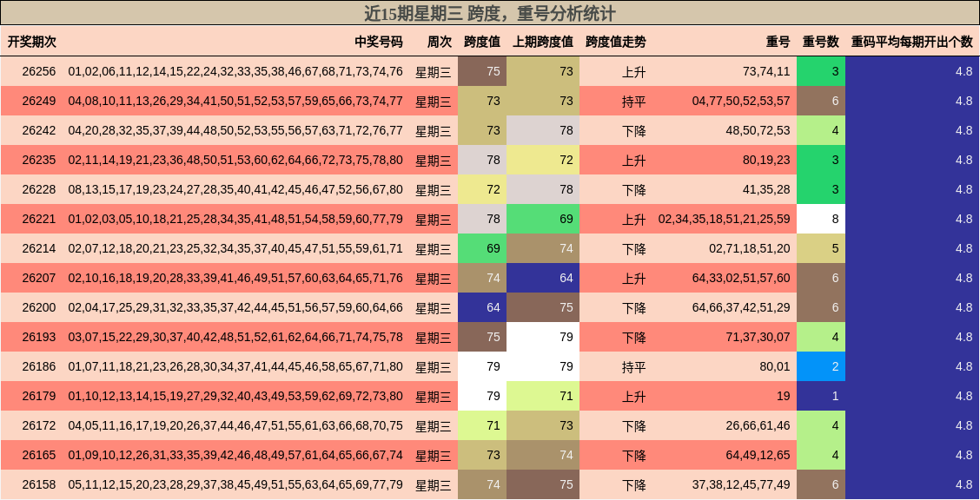Select draw number 26193
980x500 pixels.
pyautogui.click(x=39, y=337)
